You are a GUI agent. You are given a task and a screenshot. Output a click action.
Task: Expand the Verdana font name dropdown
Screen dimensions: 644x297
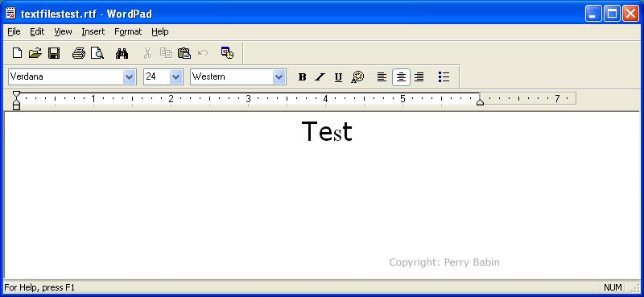click(x=130, y=76)
